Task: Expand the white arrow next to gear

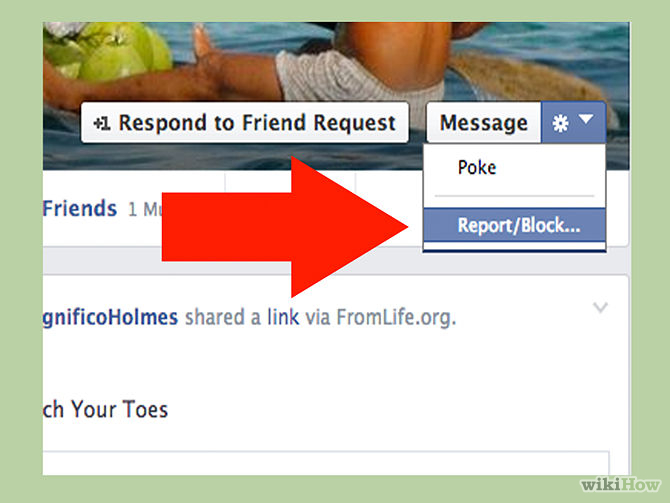Action: coord(586,121)
